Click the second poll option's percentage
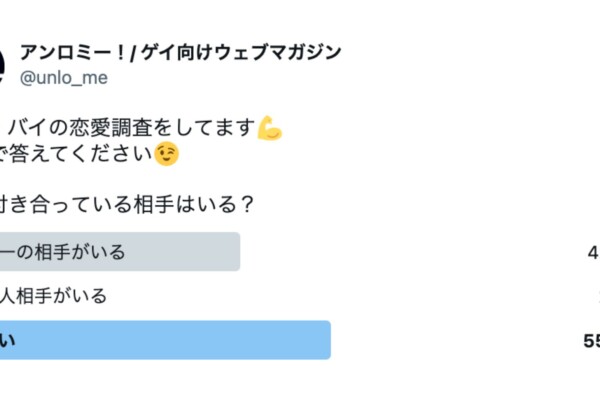 tap(596, 296)
